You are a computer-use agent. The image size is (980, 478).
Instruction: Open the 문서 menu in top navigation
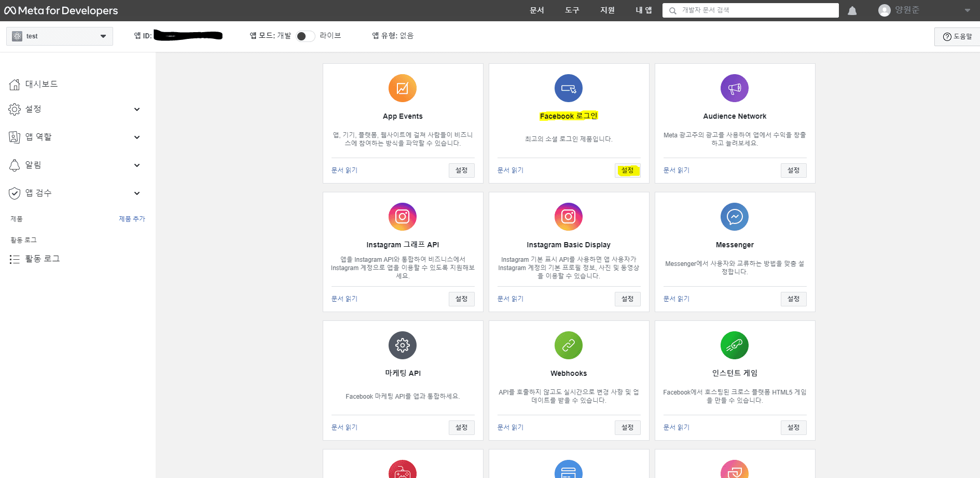pyautogui.click(x=536, y=10)
